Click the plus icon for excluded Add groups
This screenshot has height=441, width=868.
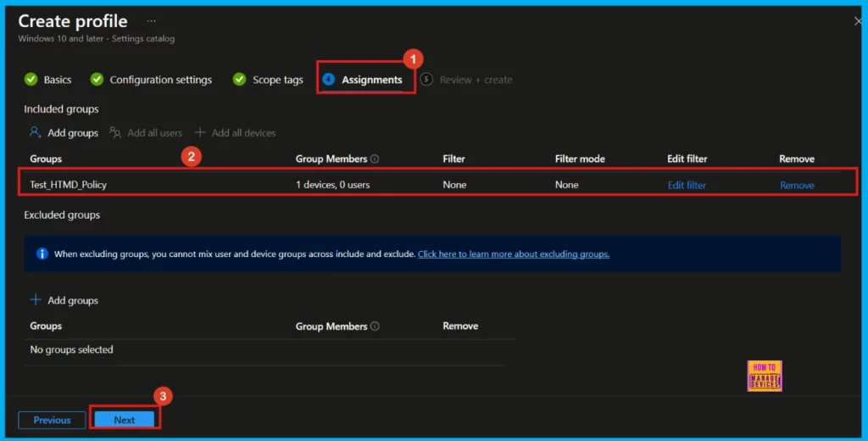[x=36, y=299]
